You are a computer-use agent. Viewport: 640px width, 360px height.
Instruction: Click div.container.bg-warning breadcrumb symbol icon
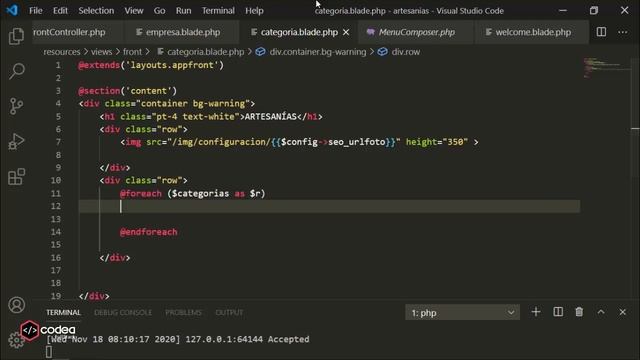coord(260,52)
